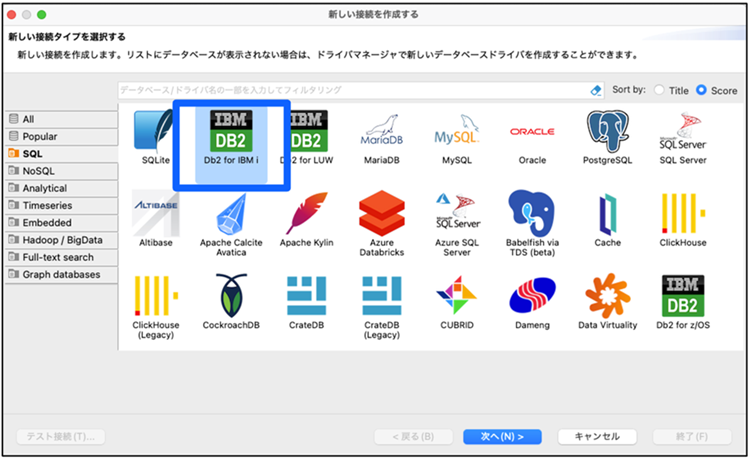750x459 pixels.
Task: Click the 次へ(N) > button
Action: pos(502,437)
